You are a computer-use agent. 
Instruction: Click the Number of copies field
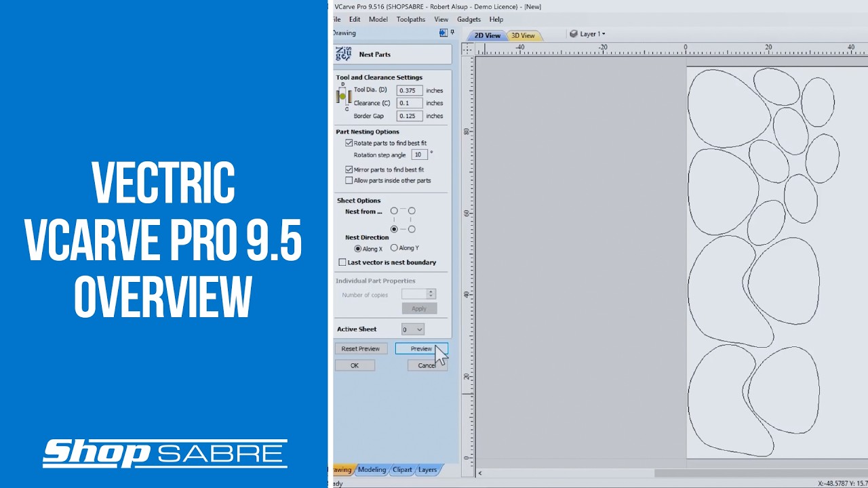(x=414, y=294)
